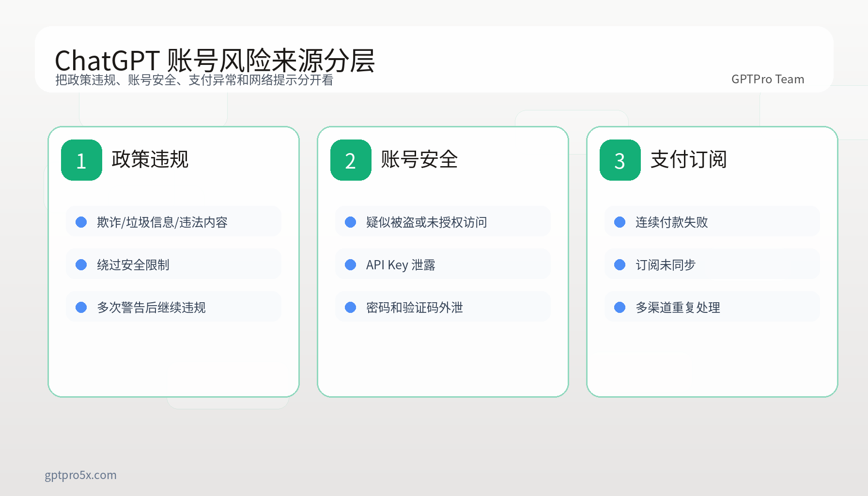The height and width of the screenshot is (496, 868).
Task: Click the blue dot beside 疑似被盗或未授权访问
Action: pyautogui.click(x=351, y=222)
